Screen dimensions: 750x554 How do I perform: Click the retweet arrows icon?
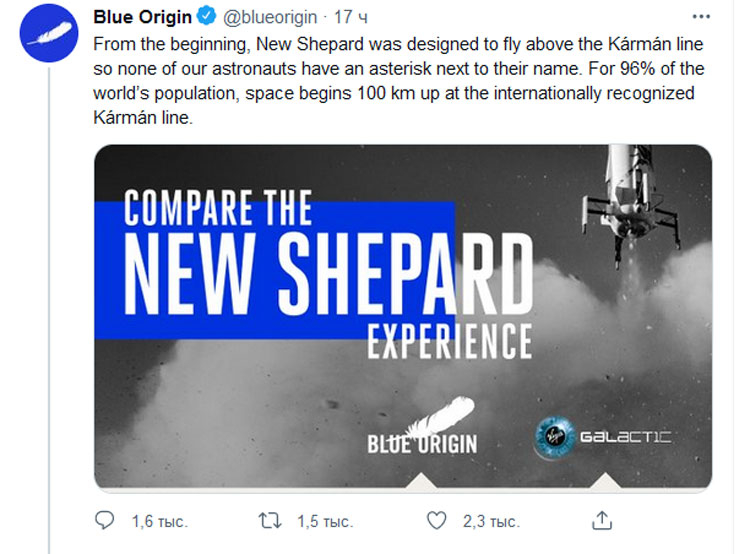pos(270,521)
